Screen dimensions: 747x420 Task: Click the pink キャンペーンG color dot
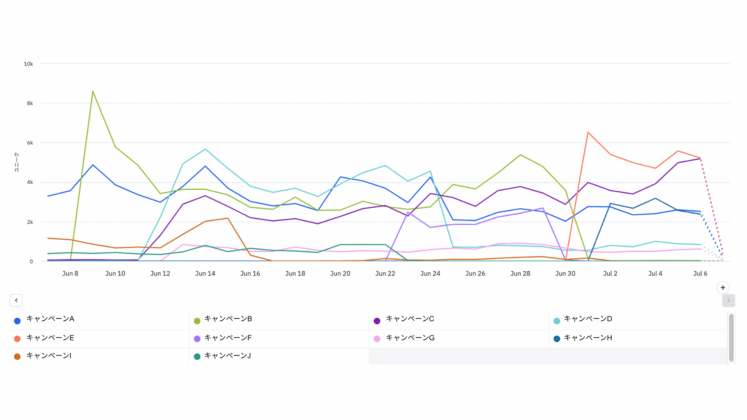click(x=376, y=339)
